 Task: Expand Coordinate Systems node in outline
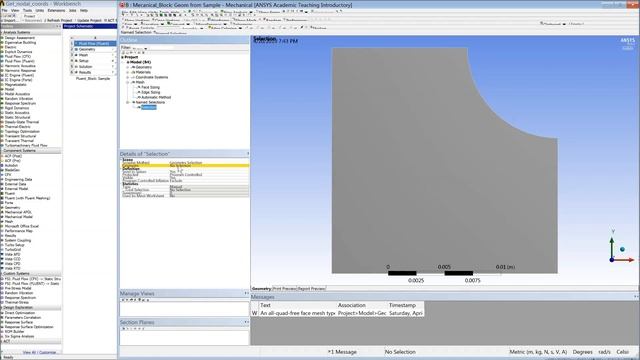tap(128, 77)
